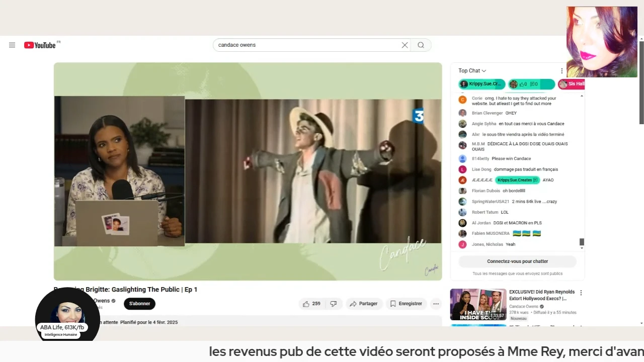Screen dimensions: 644x362
Task: Click the chat scrollbar thumb
Action: pyautogui.click(x=582, y=242)
